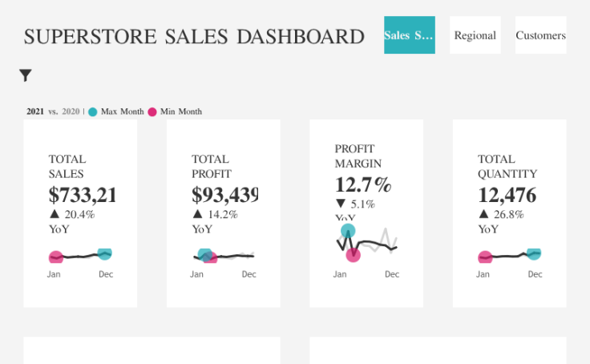Select the Total Sales dollar value

(x=83, y=195)
